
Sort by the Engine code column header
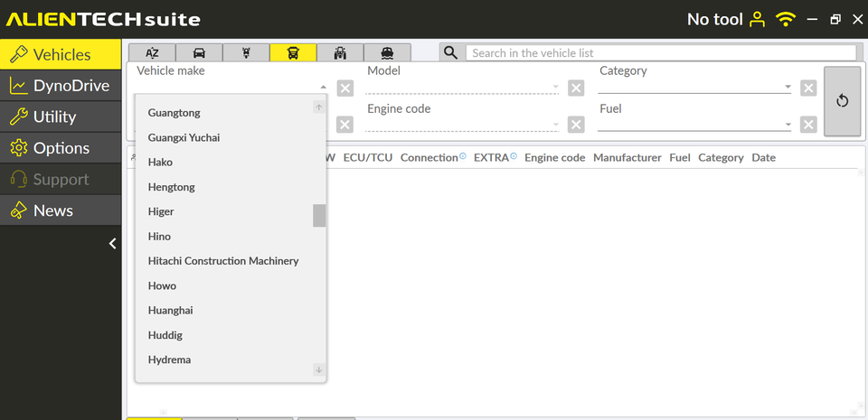[554, 157]
